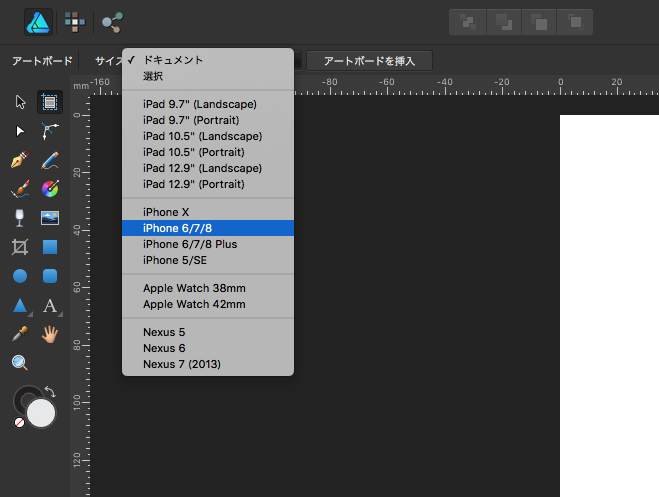Choose Nexus 6 preset
The height and width of the screenshot is (497, 659).
208,348
